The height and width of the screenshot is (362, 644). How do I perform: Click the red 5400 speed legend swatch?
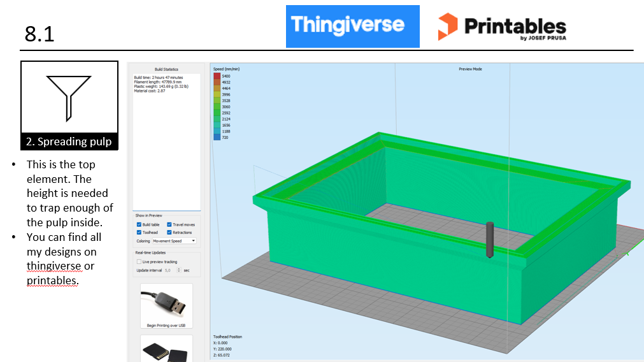(217, 76)
